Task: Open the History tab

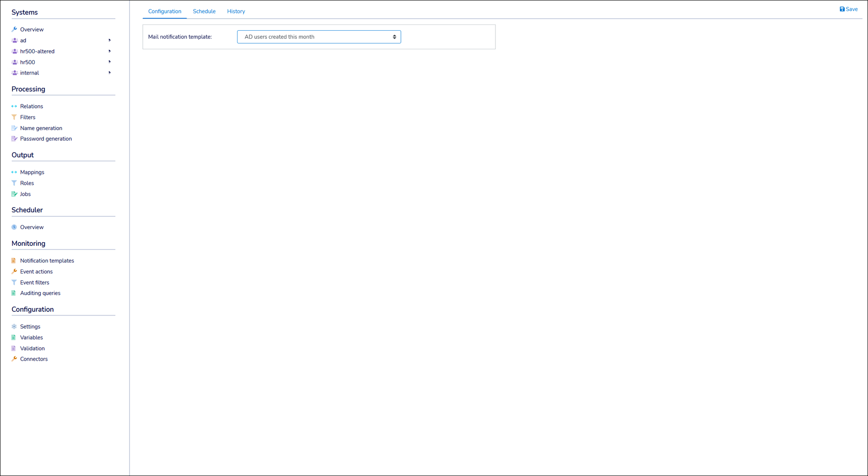Action: coord(236,11)
